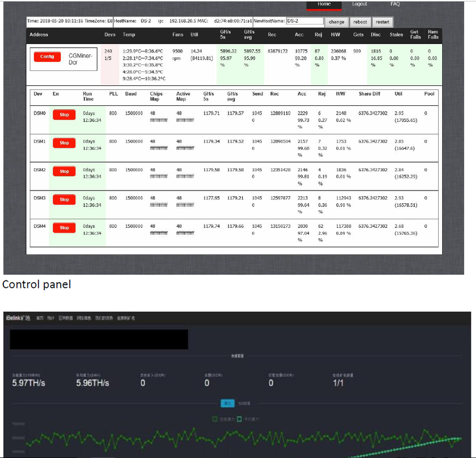The height and width of the screenshot is (458, 476).
Task: Select the 13150273 Rec value
Action: [x=280, y=226]
